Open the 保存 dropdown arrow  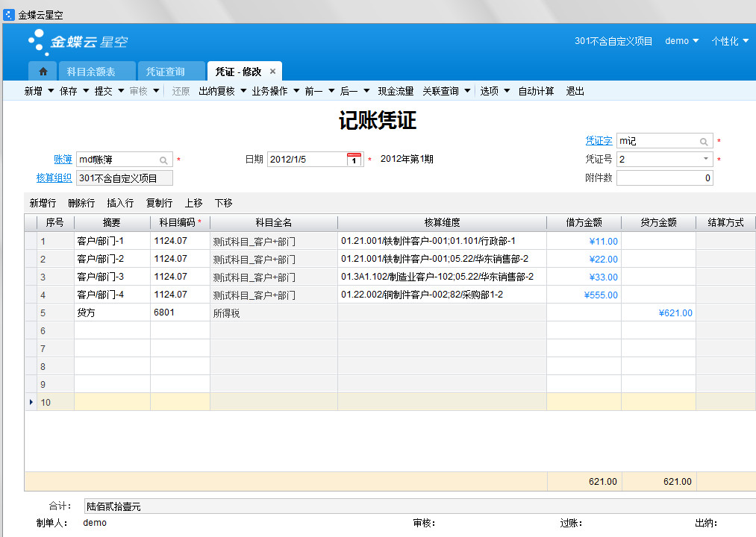pyautogui.click(x=86, y=91)
